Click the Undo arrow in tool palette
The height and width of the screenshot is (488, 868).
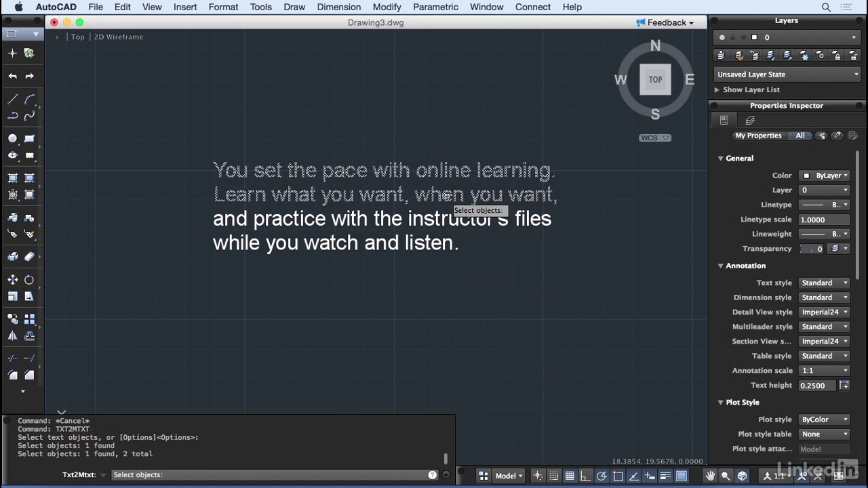(12, 76)
